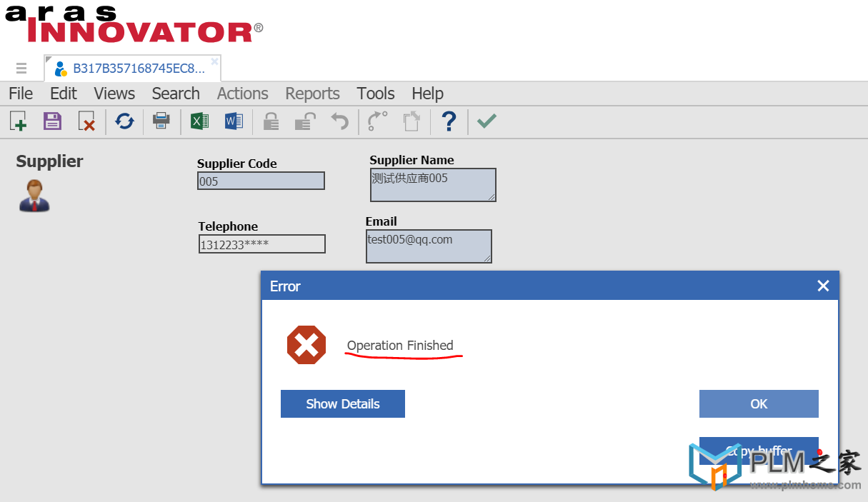The width and height of the screenshot is (868, 502).
Task: Export the item to Excel
Action: coord(199,121)
